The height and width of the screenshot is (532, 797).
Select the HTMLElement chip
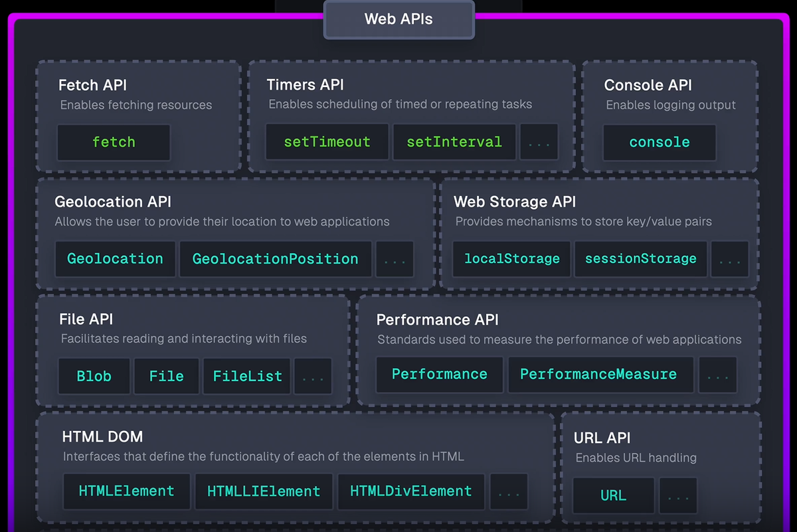126,491
